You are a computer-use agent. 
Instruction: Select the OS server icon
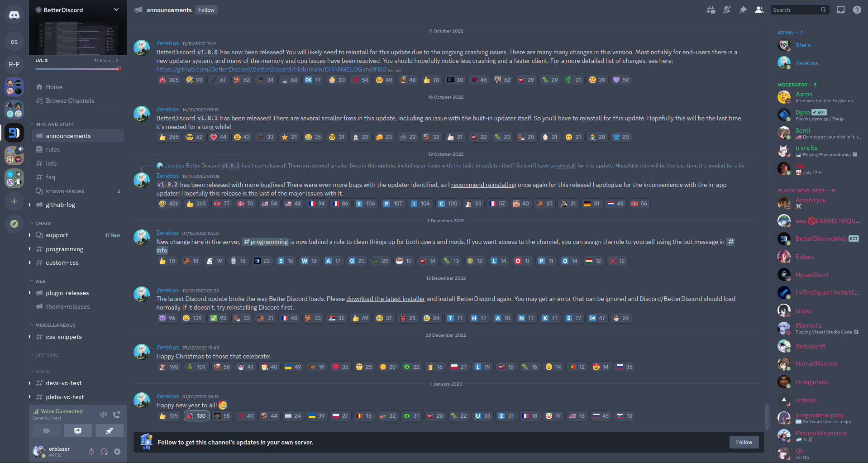pyautogui.click(x=14, y=42)
